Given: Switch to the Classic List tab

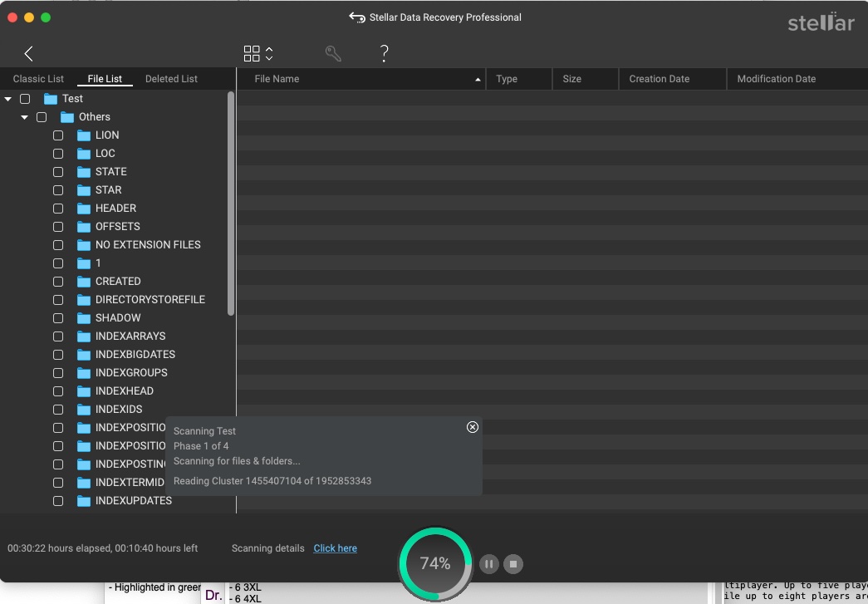Looking at the screenshot, I should [x=38, y=78].
